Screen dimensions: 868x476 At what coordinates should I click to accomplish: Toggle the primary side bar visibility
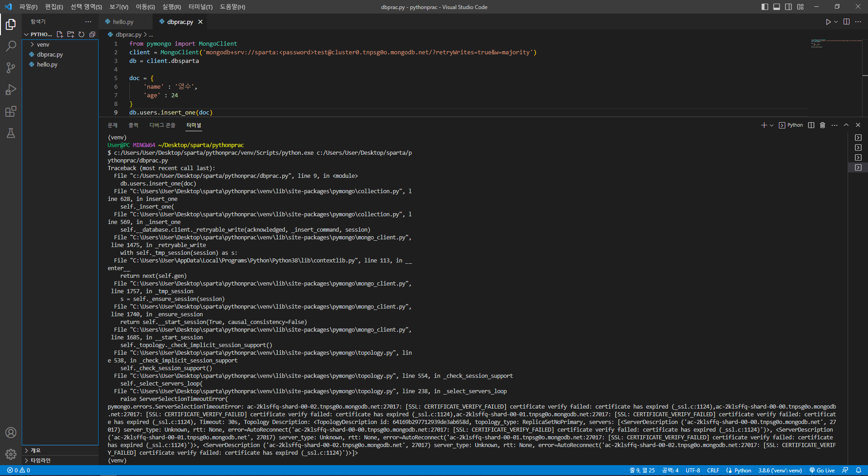[x=765, y=7]
